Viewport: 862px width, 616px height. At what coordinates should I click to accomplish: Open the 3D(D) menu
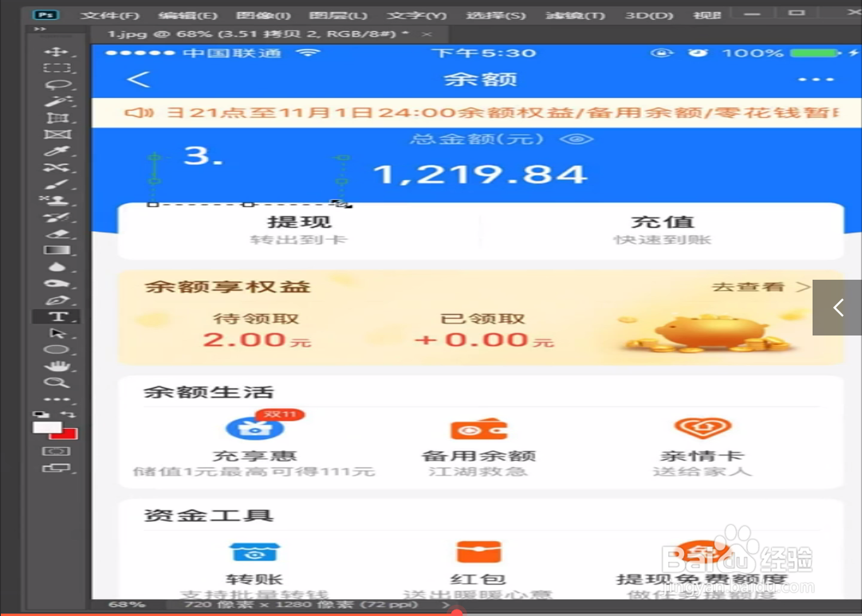[x=649, y=15]
